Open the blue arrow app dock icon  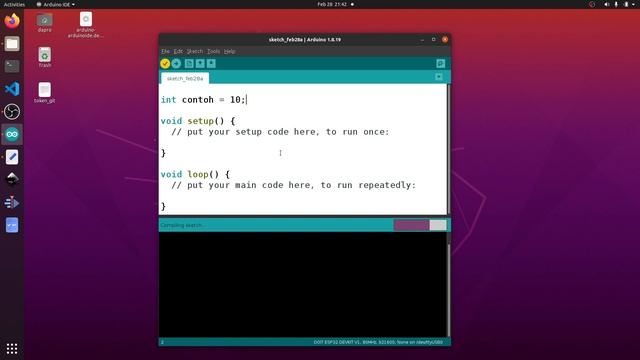pyautogui.click(x=12, y=202)
